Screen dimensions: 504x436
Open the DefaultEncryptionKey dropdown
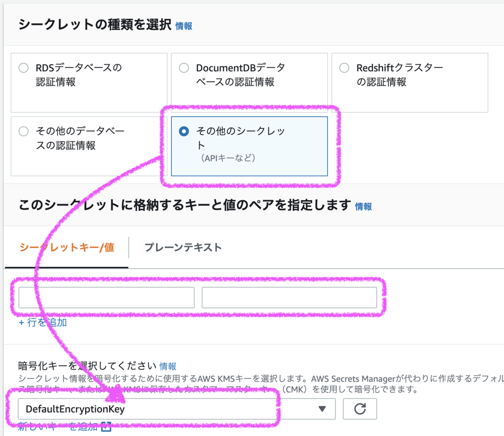tap(176, 409)
